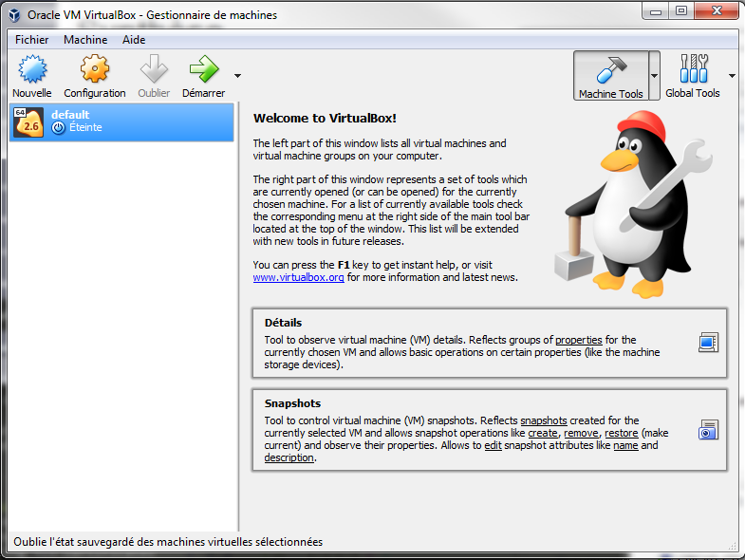The width and height of the screenshot is (745, 560).
Task: Open the Aide menu
Action: click(x=134, y=40)
